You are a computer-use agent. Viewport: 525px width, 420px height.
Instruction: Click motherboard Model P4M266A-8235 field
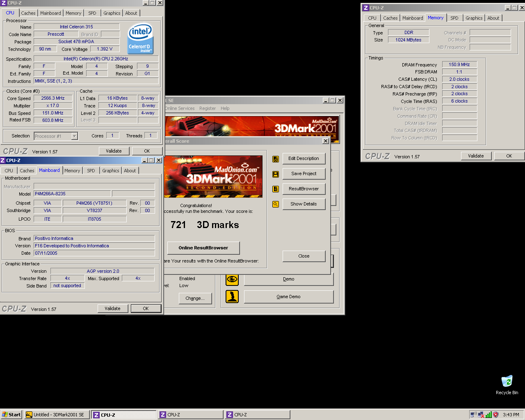coord(72,194)
